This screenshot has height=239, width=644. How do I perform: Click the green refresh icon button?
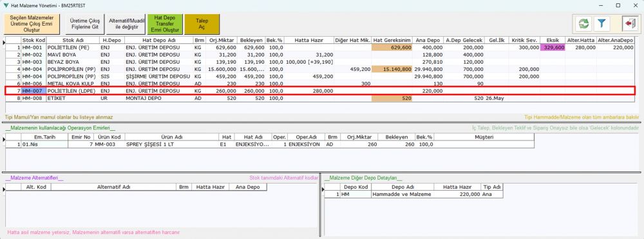point(583,24)
